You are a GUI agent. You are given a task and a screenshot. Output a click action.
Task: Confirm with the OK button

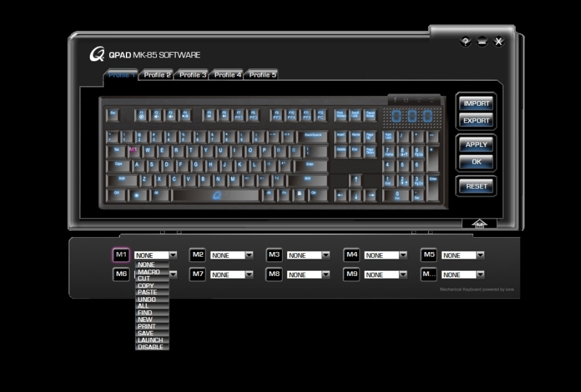click(476, 162)
